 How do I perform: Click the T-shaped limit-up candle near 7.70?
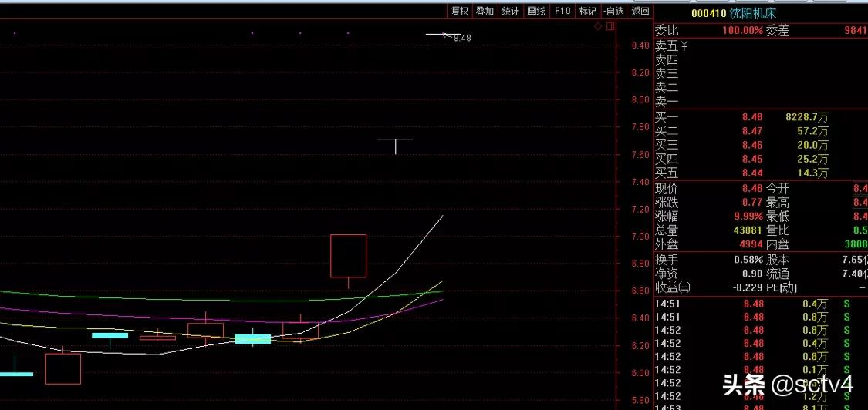(395, 142)
